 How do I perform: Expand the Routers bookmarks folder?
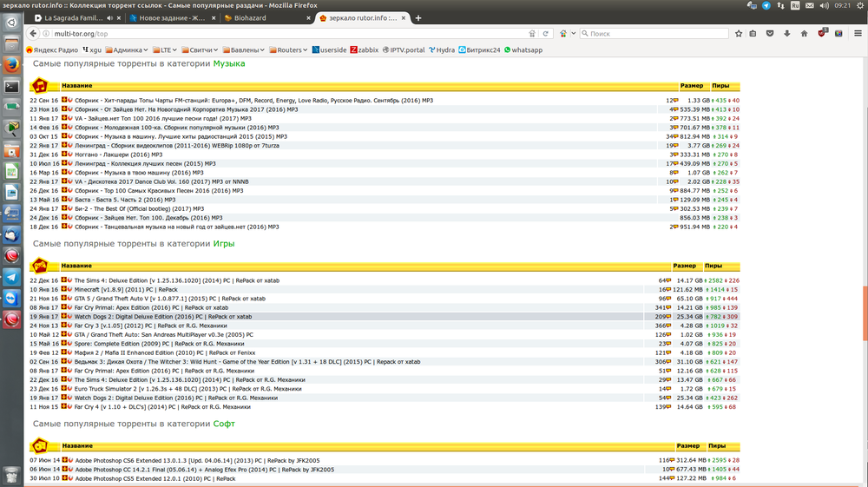(288, 49)
